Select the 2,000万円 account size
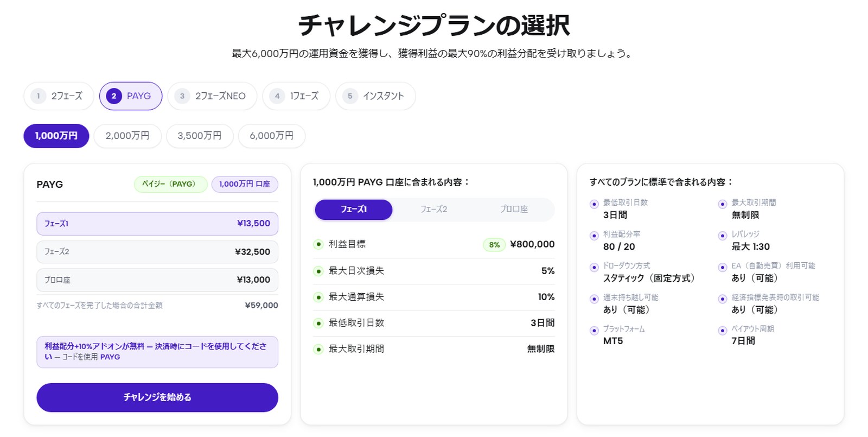This screenshot has width=868, height=437. 127,136
